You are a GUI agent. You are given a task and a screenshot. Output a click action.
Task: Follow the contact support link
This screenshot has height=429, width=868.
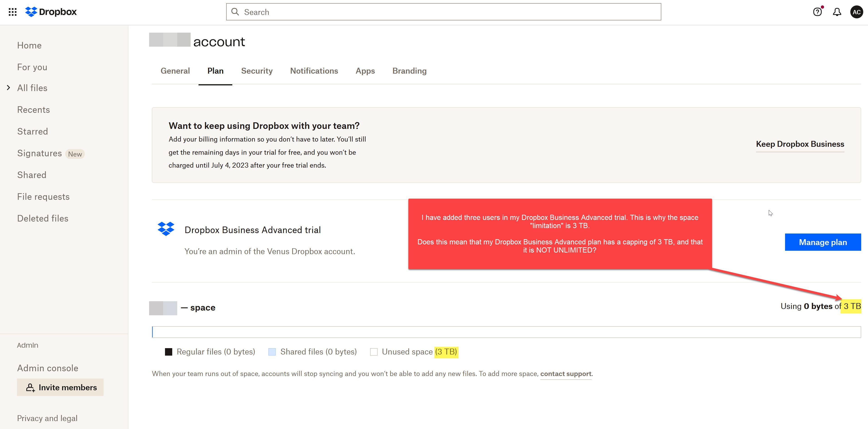[x=566, y=374]
